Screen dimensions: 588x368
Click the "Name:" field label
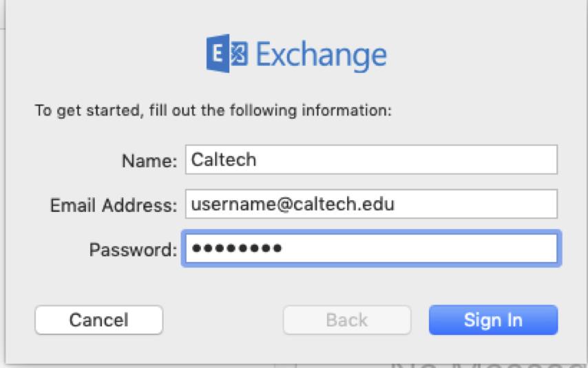(150, 160)
